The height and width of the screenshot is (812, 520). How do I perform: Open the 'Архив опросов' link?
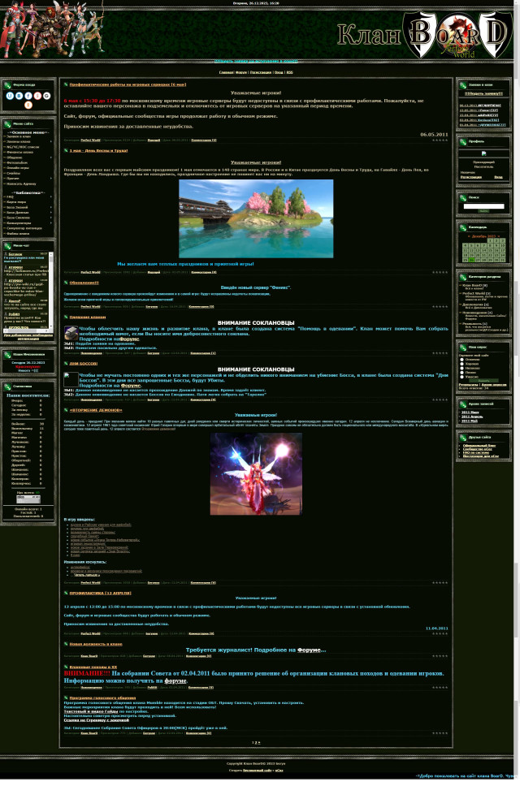[494, 385]
